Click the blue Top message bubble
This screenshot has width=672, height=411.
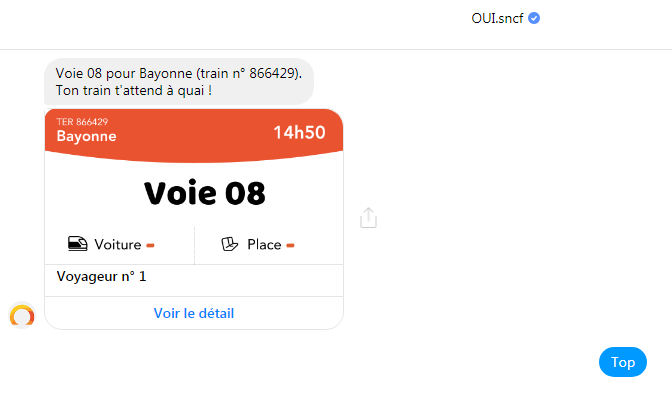623,362
